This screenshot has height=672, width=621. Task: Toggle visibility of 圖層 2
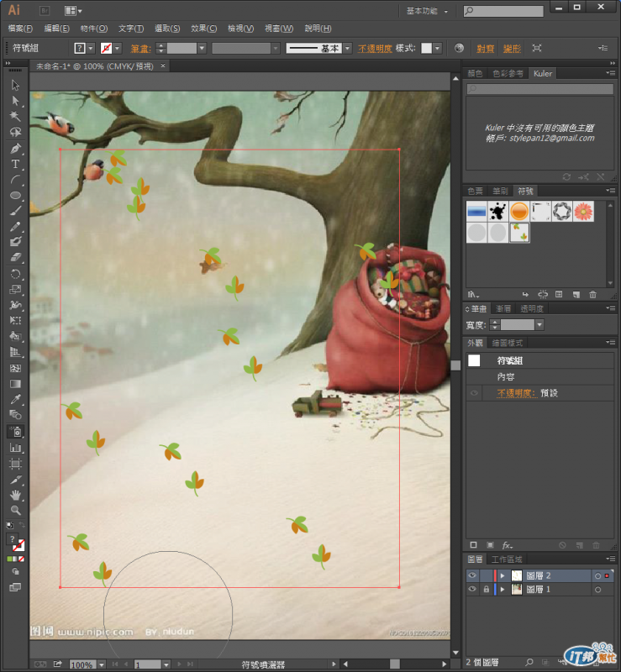click(472, 575)
